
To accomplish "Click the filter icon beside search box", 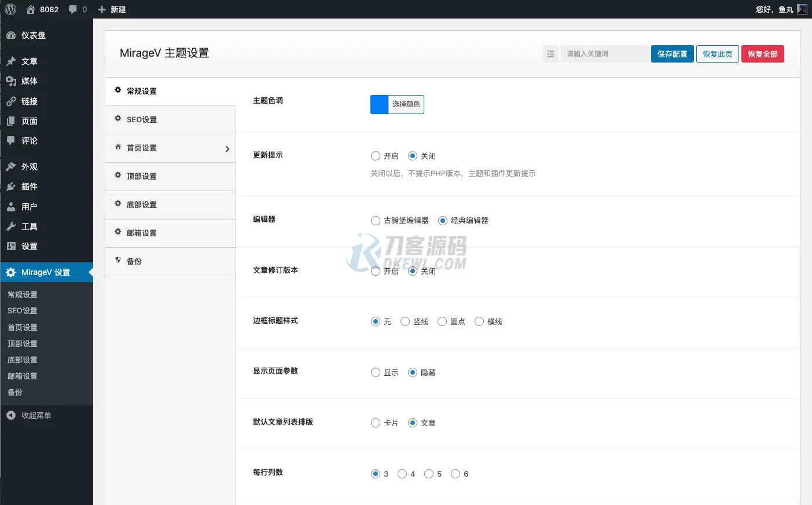I will (x=550, y=53).
